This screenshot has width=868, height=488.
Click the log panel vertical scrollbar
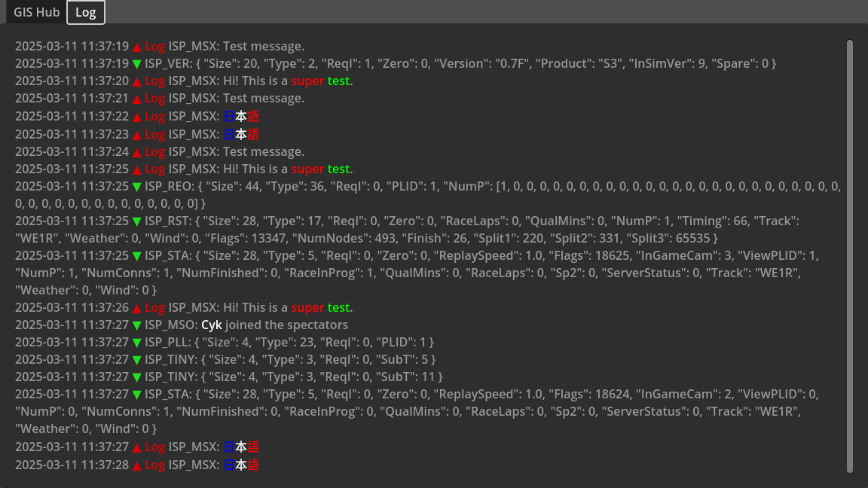pos(850,256)
